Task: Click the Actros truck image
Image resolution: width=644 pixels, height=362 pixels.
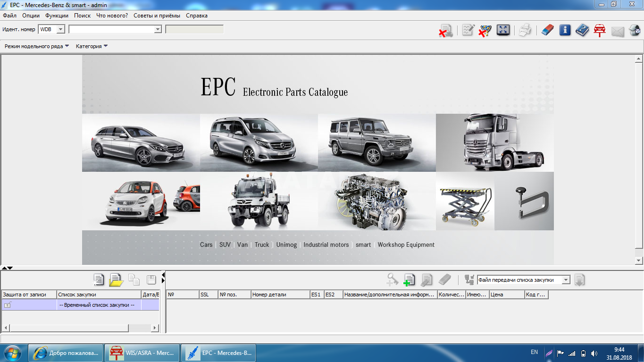Action: point(495,143)
